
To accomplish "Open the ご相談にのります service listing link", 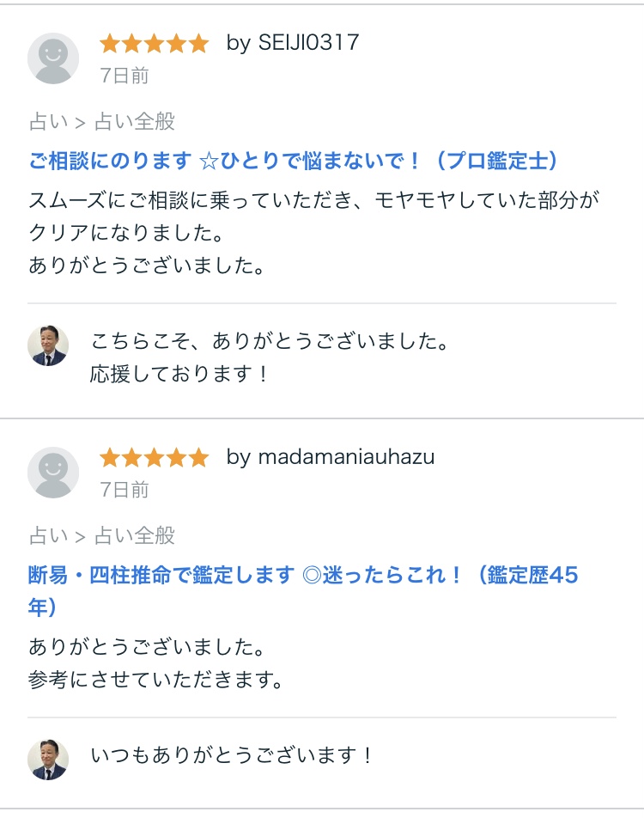I will coord(294,161).
